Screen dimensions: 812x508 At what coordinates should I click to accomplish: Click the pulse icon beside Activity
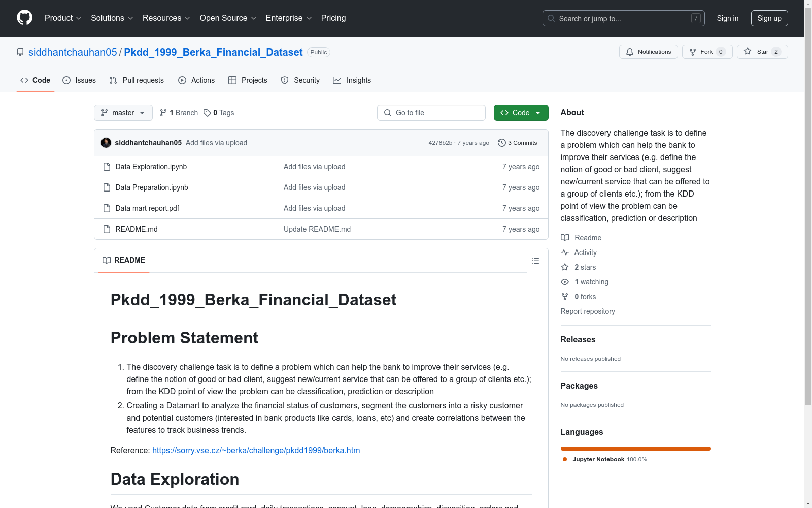point(565,252)
